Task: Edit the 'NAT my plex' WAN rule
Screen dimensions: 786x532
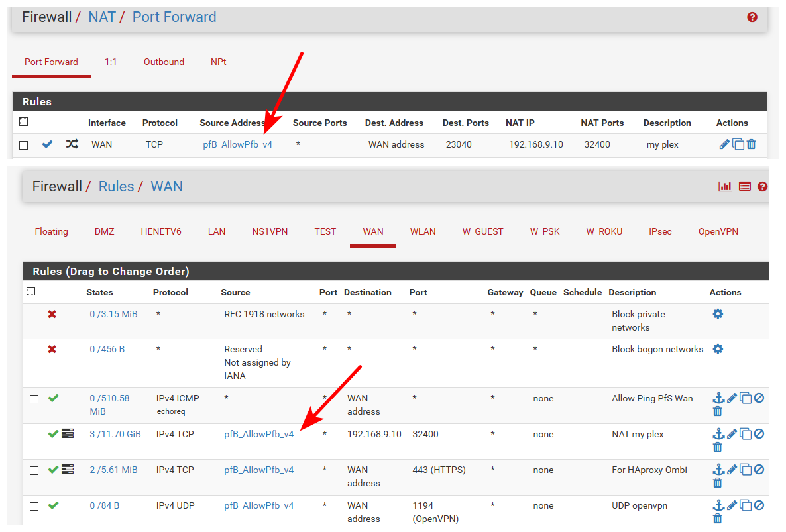Action: pos(732,434)
